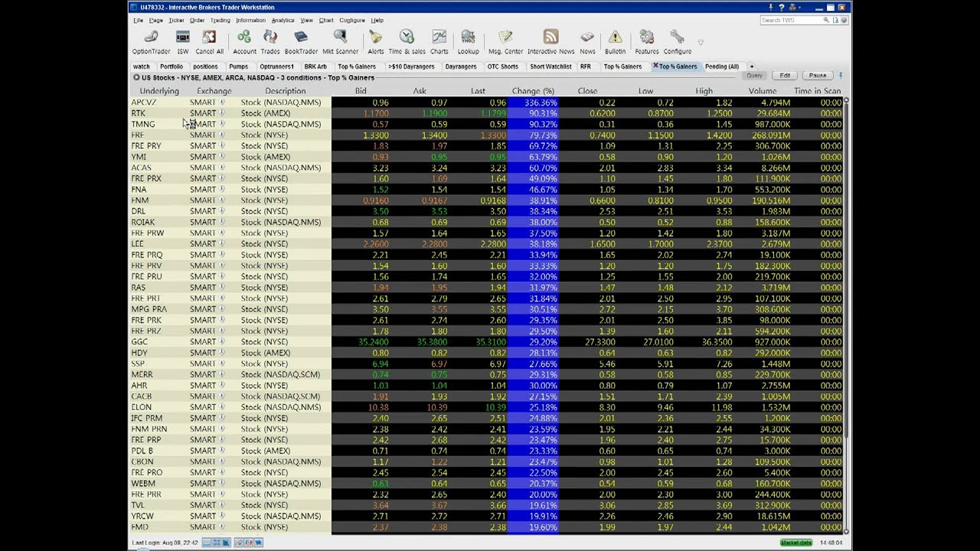This screenshot has height=551, width=980.
Task: Click the Edit button
Action: pos(785,75)
